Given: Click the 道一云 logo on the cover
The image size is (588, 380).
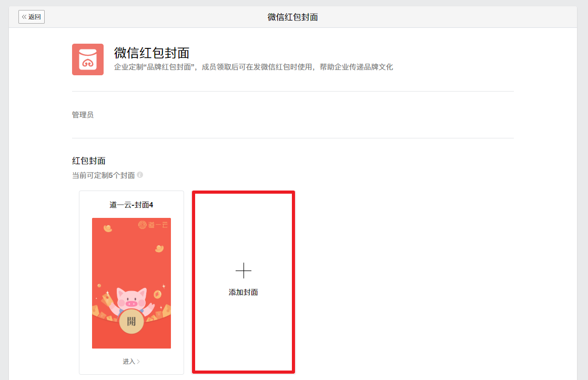Looking at the screenshot, I should point(153,225).
